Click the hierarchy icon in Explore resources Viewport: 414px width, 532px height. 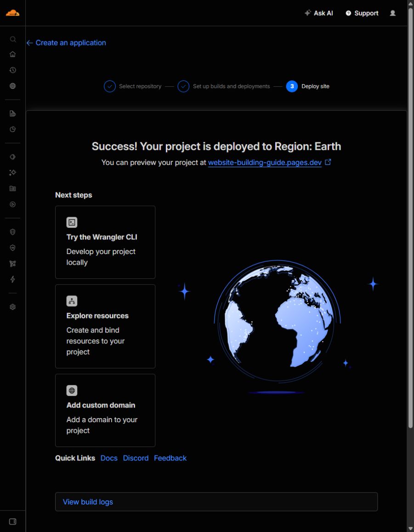click(72, 301)
